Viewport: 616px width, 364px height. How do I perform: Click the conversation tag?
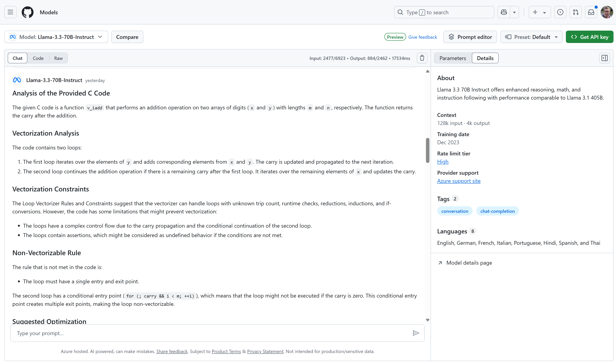tap(455, 211)
